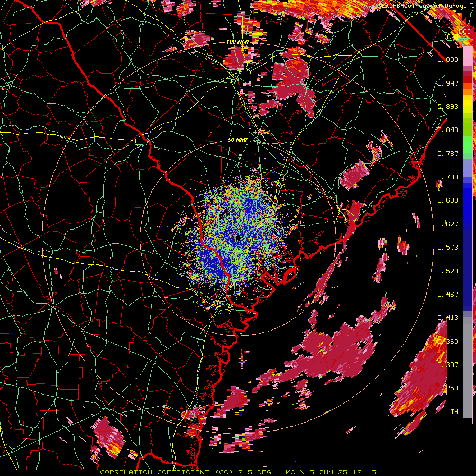The image size is (476, 476).
Task: Click the "0.893" color scale value
Action: pos(448,106)
